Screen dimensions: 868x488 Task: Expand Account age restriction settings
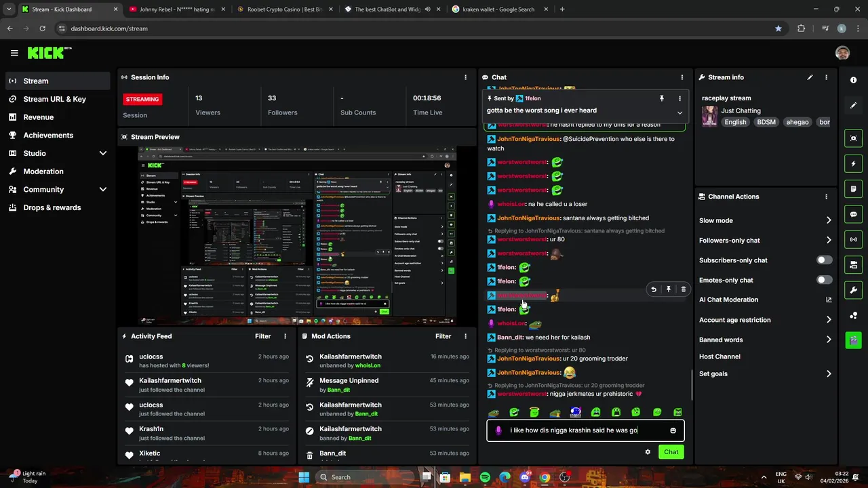[828, 320]
